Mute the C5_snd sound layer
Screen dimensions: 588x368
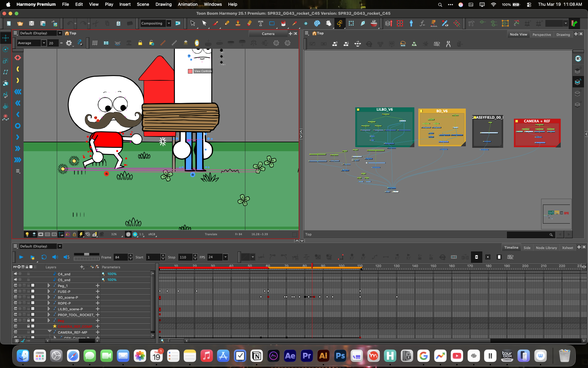tap(16, 280)
